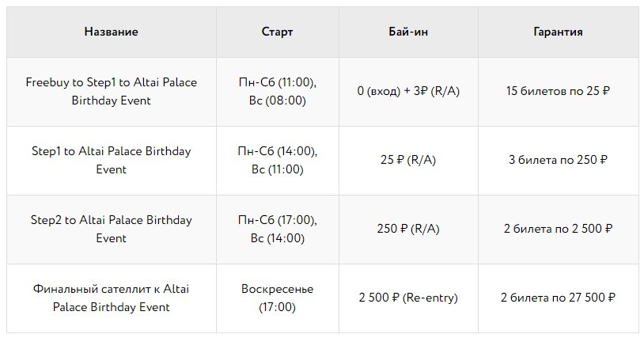Click the 2 500 ₽ (Re-entry) buy-in cell

[408, 298]
